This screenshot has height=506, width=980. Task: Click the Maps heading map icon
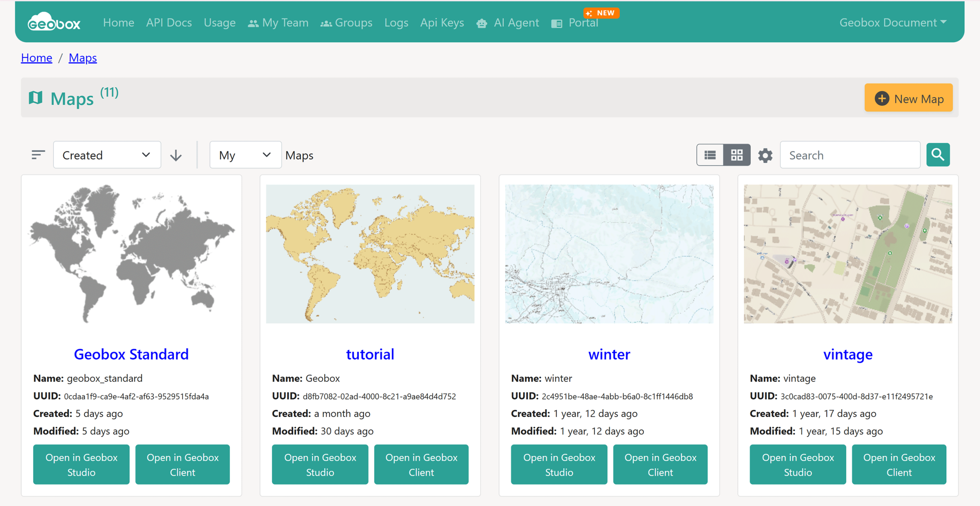pyautogui.click(x=36, y=98)
